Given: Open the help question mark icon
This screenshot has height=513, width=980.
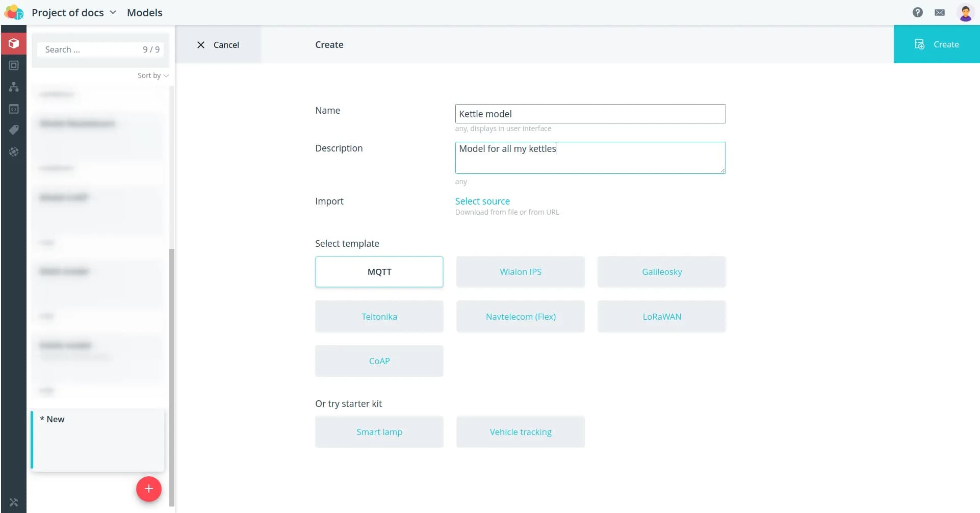Looking at the screenshot, I should pos(917,12).
